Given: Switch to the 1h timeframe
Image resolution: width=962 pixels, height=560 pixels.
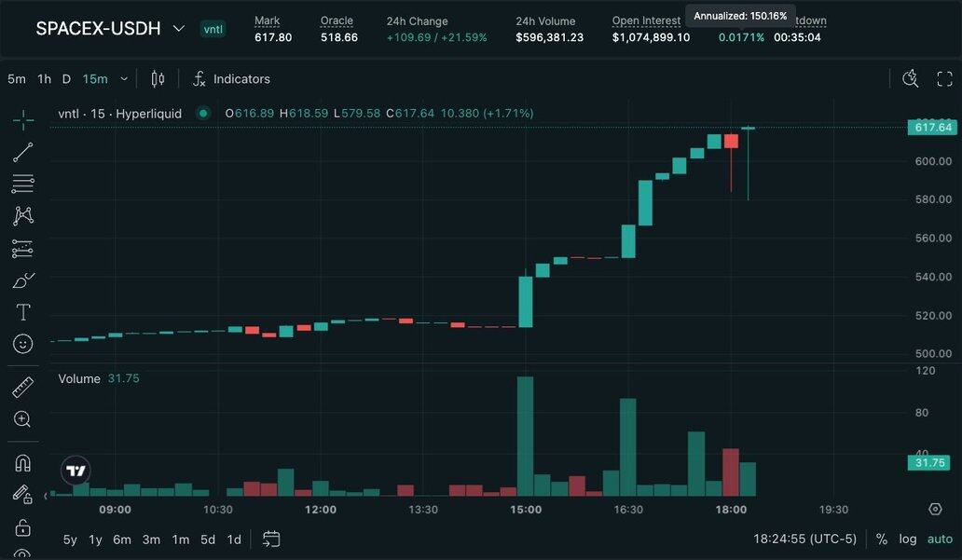Looking at the screenshot, I should coord(44,79).
